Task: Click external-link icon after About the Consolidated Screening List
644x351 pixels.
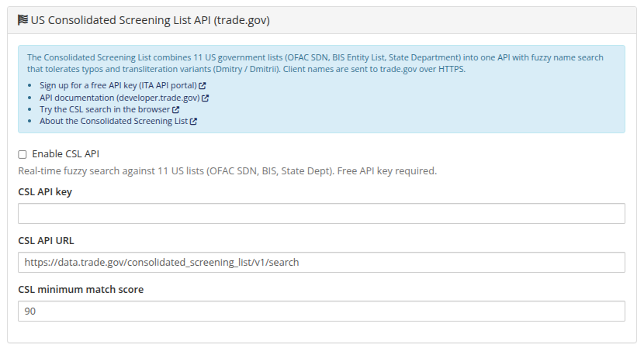Action: (x=193, y=122)
